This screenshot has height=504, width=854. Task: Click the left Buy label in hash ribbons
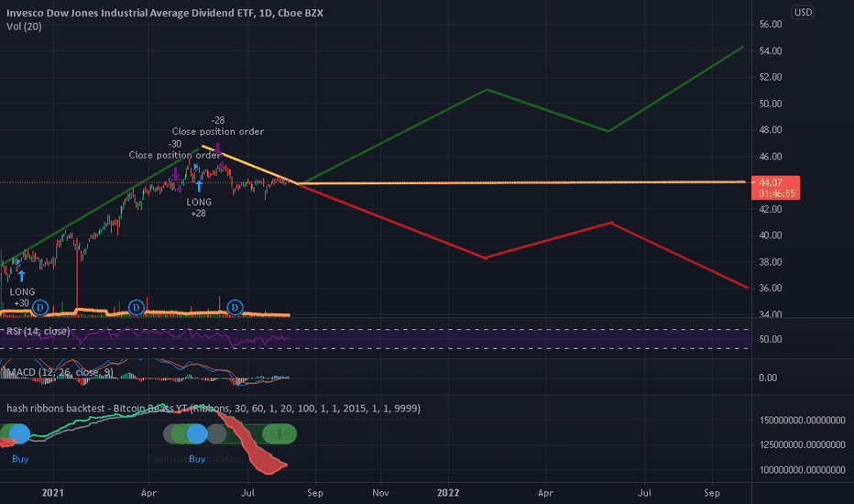point(20,459)
